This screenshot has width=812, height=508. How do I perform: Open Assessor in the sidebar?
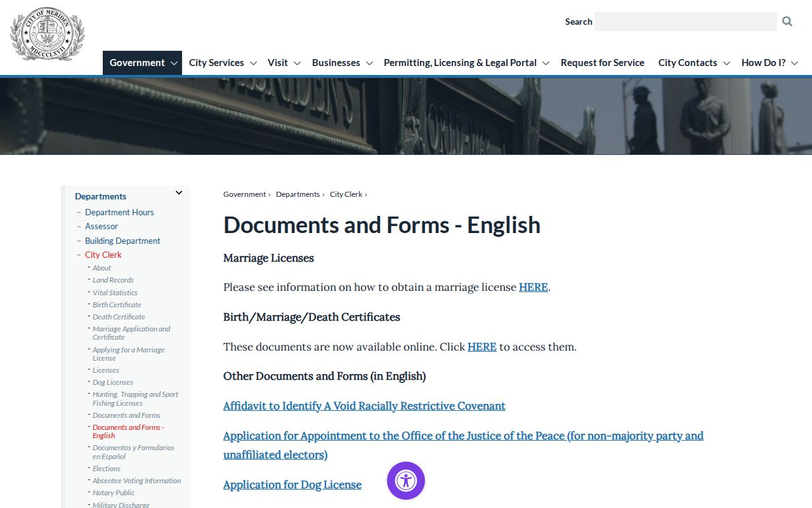click(101, 226)
